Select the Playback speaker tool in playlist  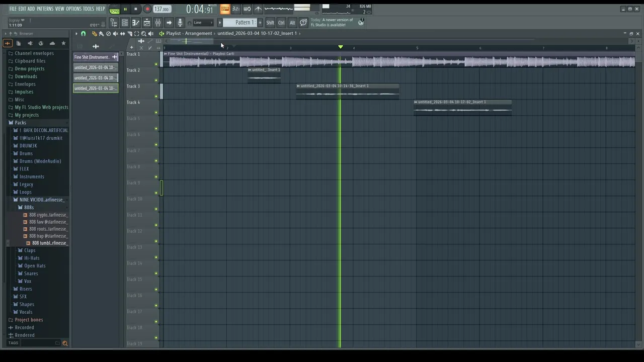click(x=151, y=34)
